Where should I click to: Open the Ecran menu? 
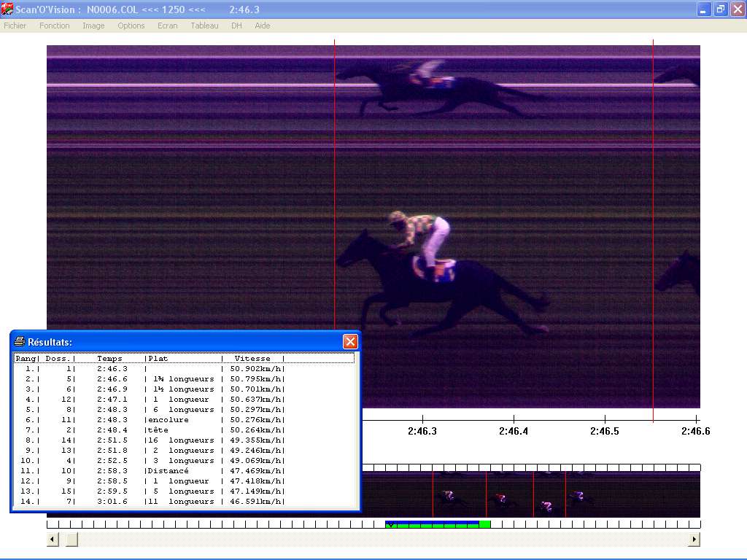coord(167,26)
